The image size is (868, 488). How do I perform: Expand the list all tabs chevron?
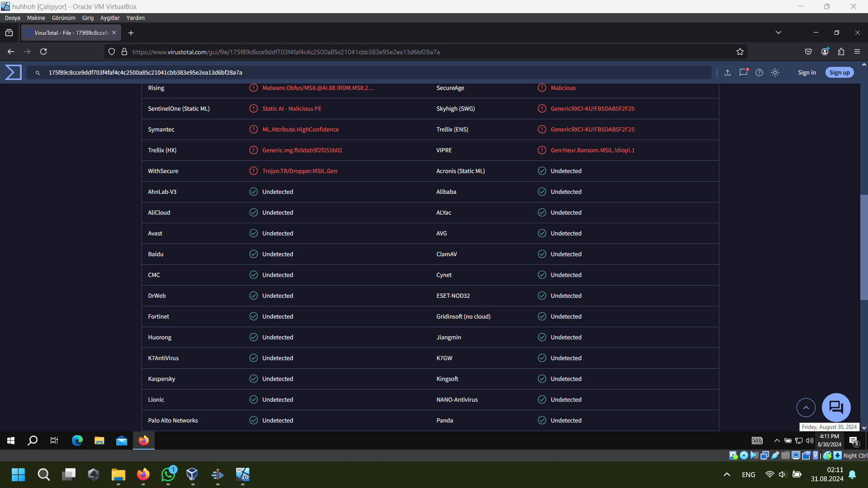point(778,33)
